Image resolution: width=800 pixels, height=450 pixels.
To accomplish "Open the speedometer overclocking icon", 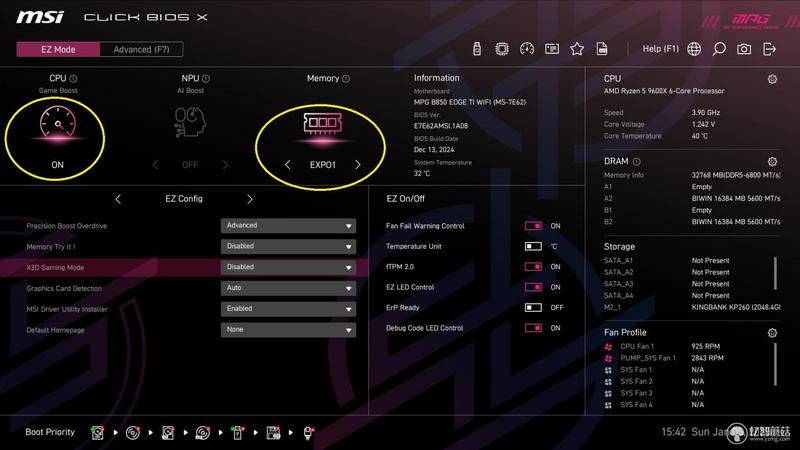I will (527, 49).
